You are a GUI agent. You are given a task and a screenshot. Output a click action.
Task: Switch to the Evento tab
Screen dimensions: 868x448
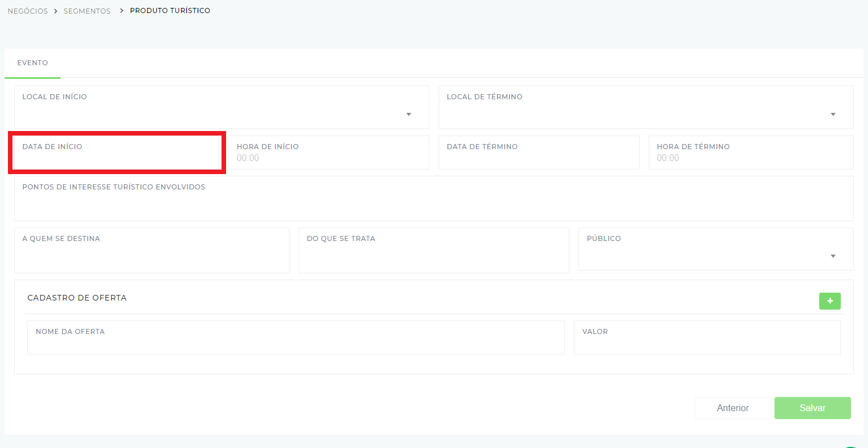[32, 63]
